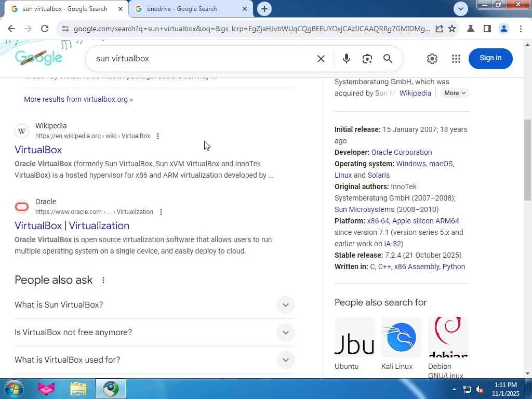
Task: Open C++ language link
Action: click(384, 267)
